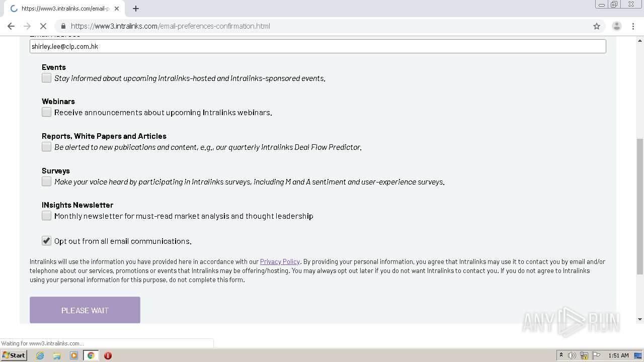Click the forward navigation arrow
This screenshot has width=644, height=362.
(27, 26)
